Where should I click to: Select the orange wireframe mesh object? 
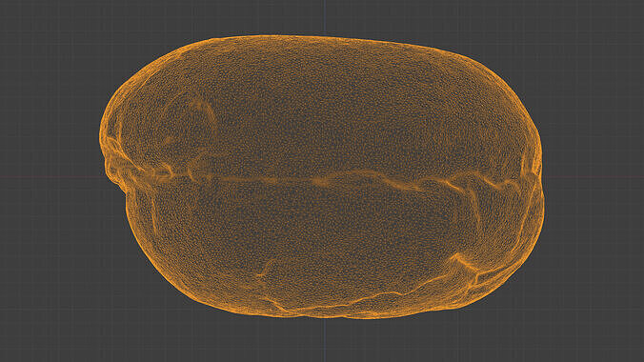(322, 177)
